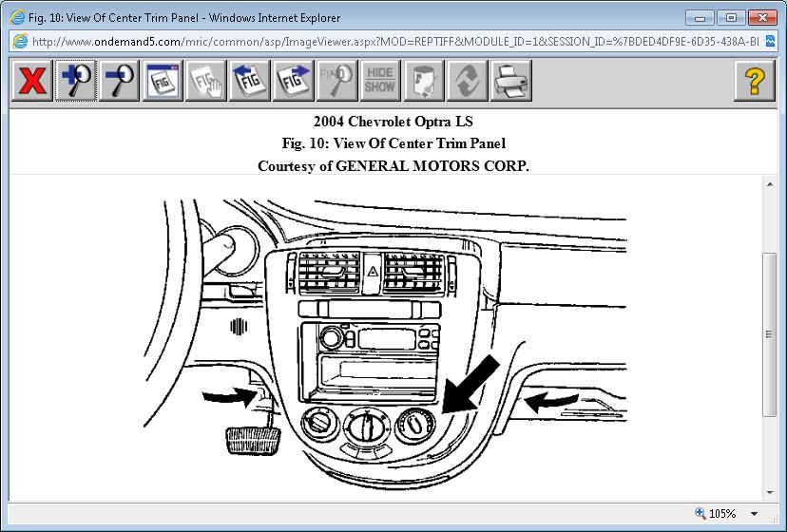Click the Find figure magnifier icon
787x532 pixels.
(x=337, y=81)
